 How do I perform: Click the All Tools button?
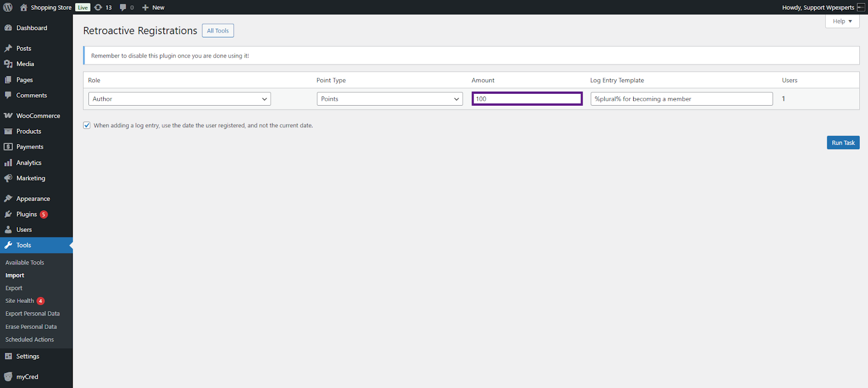coord(218,31)
